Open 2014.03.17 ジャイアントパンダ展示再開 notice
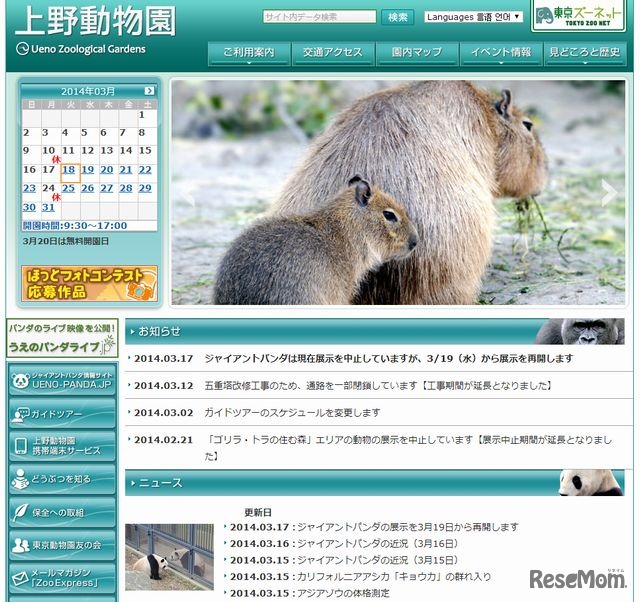Image resolution: width=640 pixels, height=602 pixels. coord(389,359)
